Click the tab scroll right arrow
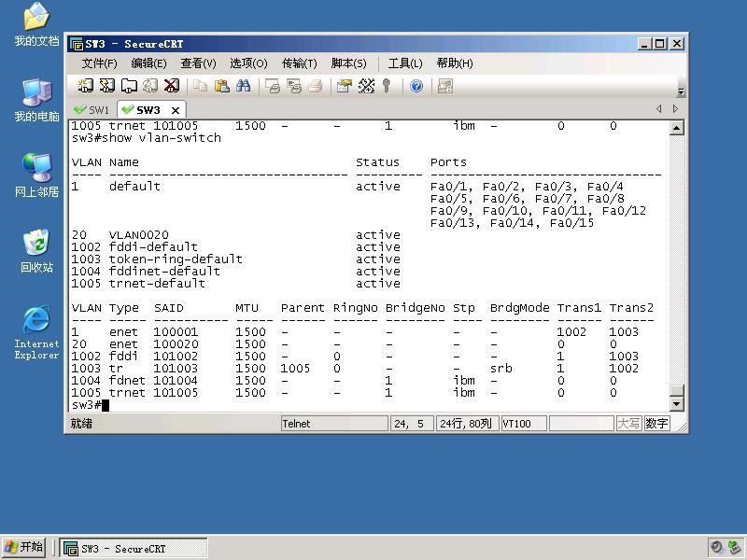 tap(675, 108)
